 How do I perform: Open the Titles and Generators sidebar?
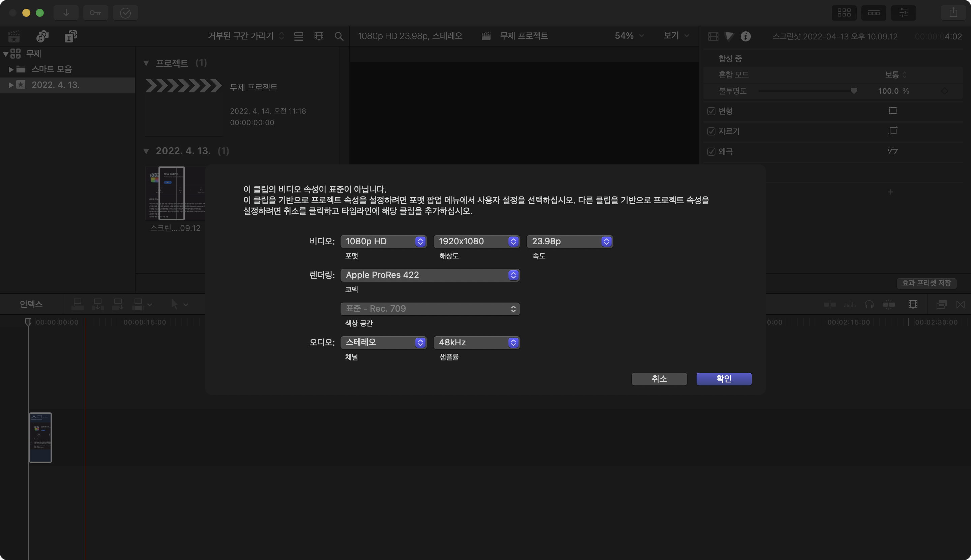[x=70, y=36]
